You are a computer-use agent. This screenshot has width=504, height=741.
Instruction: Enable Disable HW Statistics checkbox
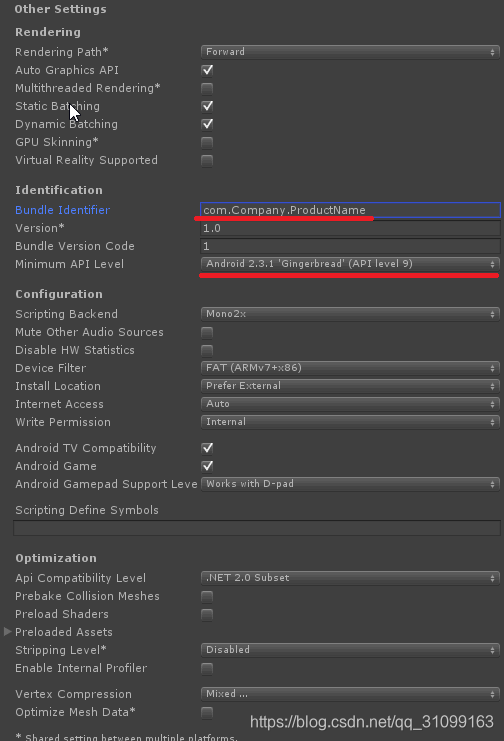(207, 351)
